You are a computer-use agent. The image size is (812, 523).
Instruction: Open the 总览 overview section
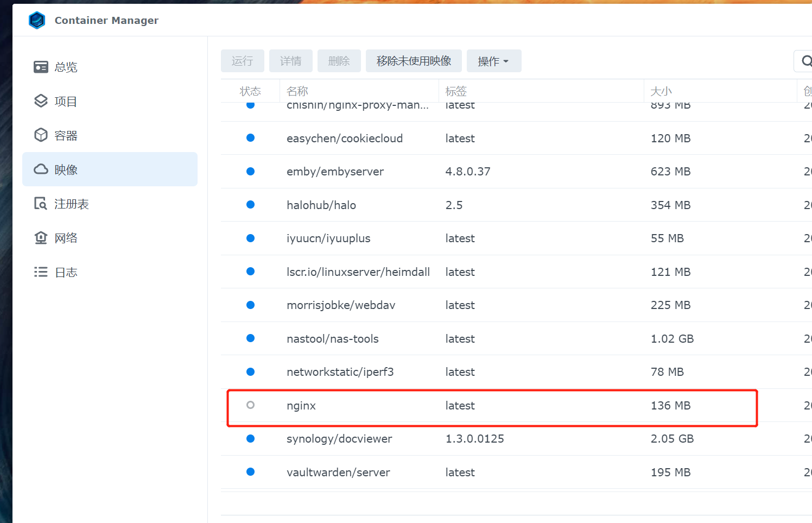(x=110, y=67)
